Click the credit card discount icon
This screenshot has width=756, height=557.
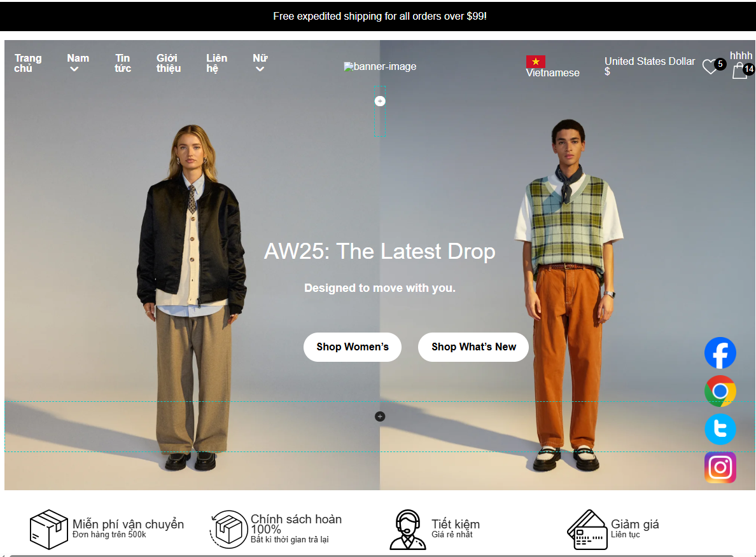(x=587, y=529)
